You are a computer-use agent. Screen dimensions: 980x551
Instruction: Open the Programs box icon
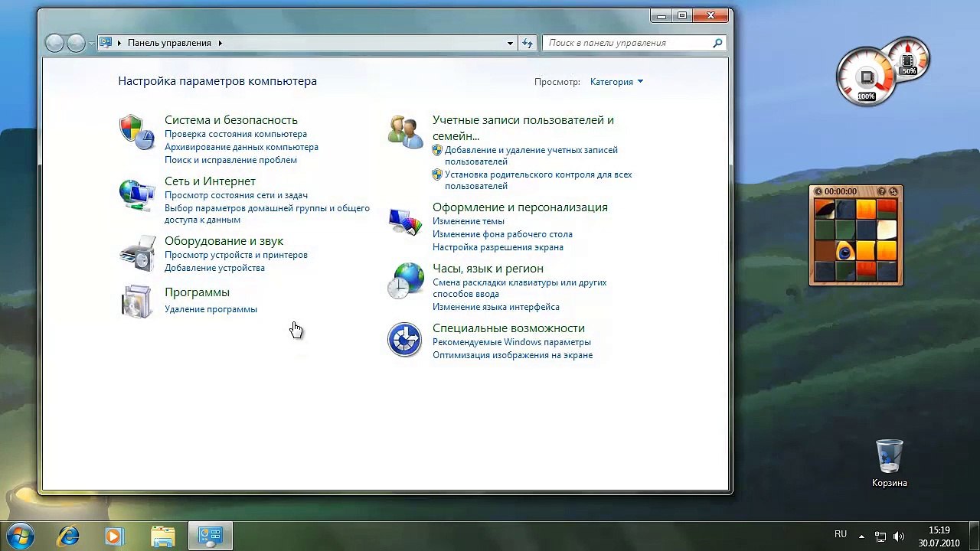tap(137, 302)
